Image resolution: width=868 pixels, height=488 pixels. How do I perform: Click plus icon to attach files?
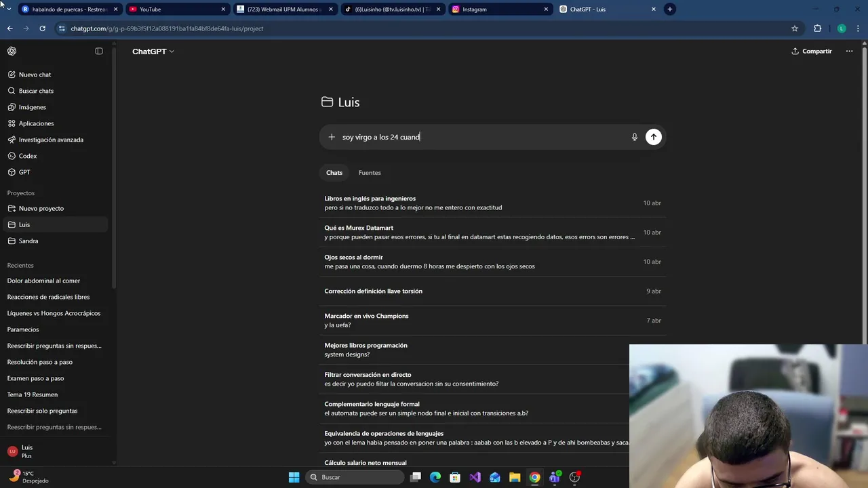332,137
